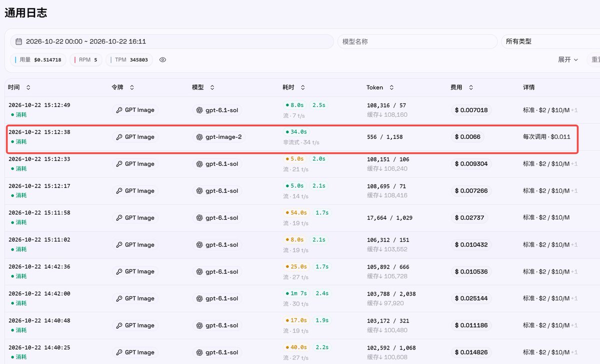
Task: Click the OpenAI logo icon of gpt-image-2
Action: coord(199,137)
